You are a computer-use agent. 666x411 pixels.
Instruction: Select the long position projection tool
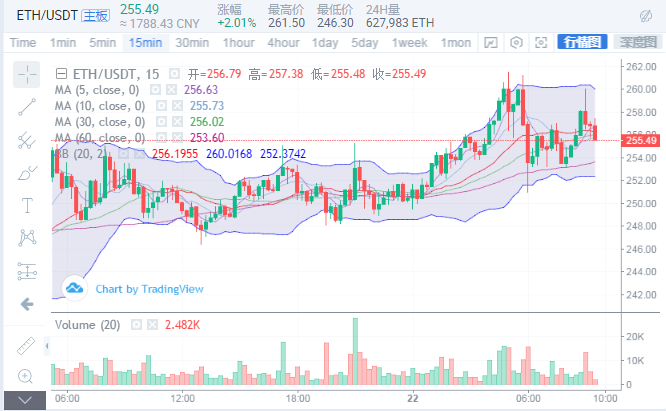pos(27,271)
